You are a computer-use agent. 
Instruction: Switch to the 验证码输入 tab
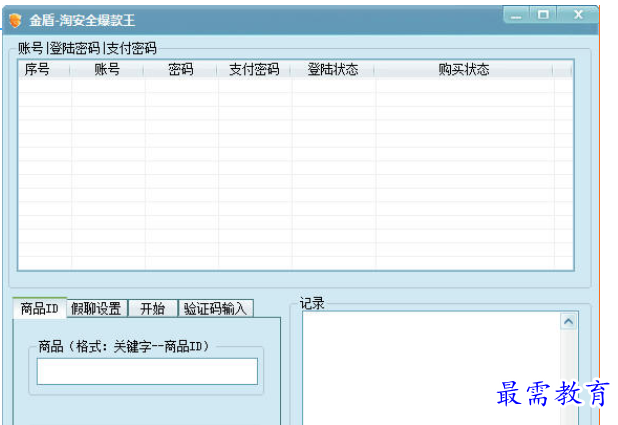click(215, 308)
